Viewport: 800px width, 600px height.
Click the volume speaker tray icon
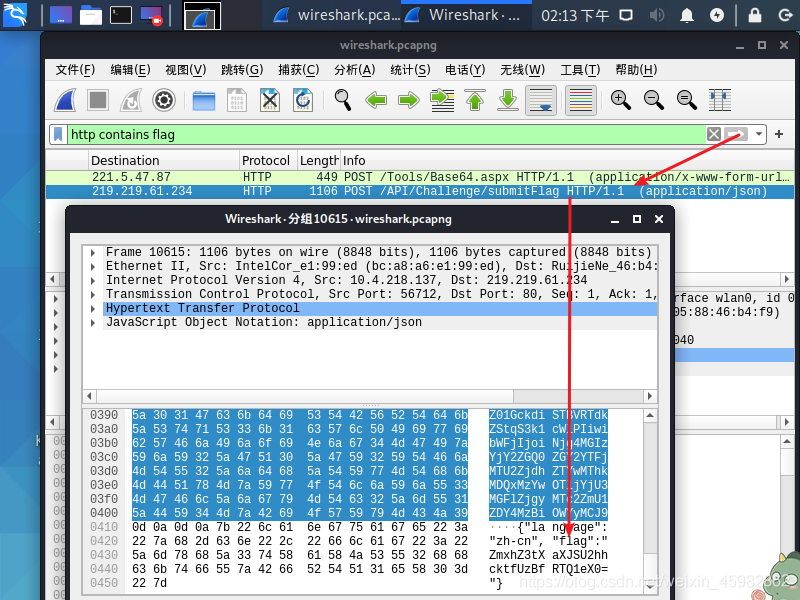point(656,15)
